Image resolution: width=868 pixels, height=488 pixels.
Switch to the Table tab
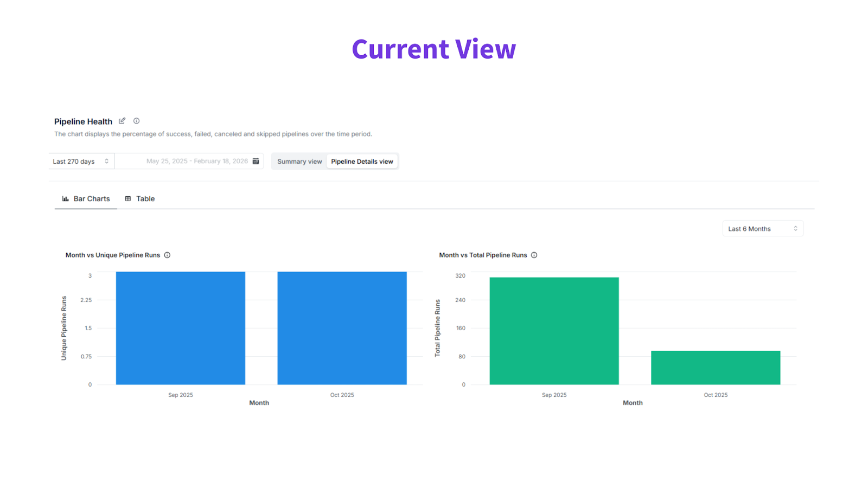[x=140, y=199]
